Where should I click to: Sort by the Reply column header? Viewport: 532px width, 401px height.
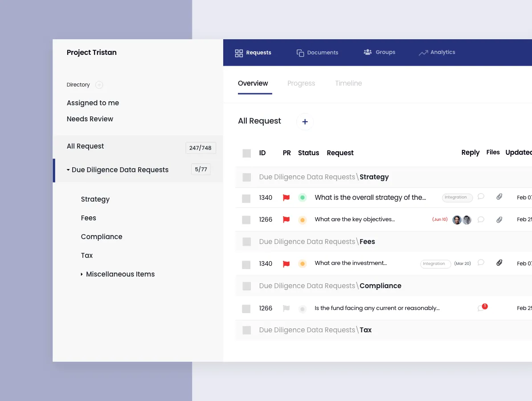[x=470, y=153]
